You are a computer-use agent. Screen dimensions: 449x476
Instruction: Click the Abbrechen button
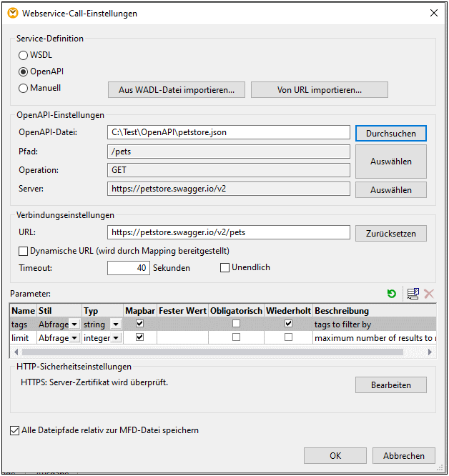[404, 456]
